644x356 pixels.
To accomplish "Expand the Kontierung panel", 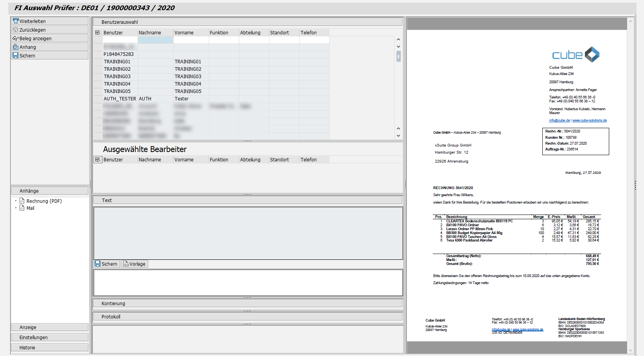I will click(248, 304).
